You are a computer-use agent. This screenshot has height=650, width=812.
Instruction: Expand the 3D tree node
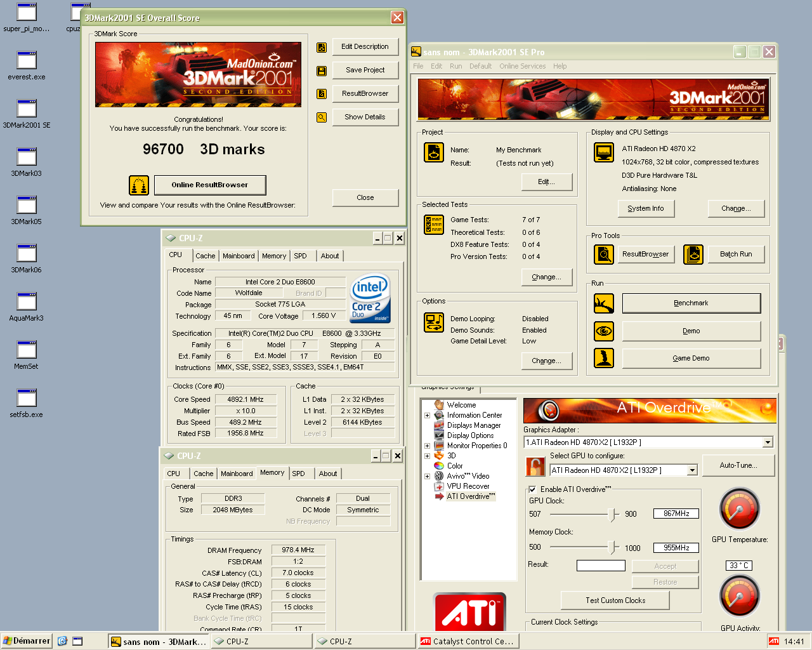pyautogui.click(x=427, y=456)
